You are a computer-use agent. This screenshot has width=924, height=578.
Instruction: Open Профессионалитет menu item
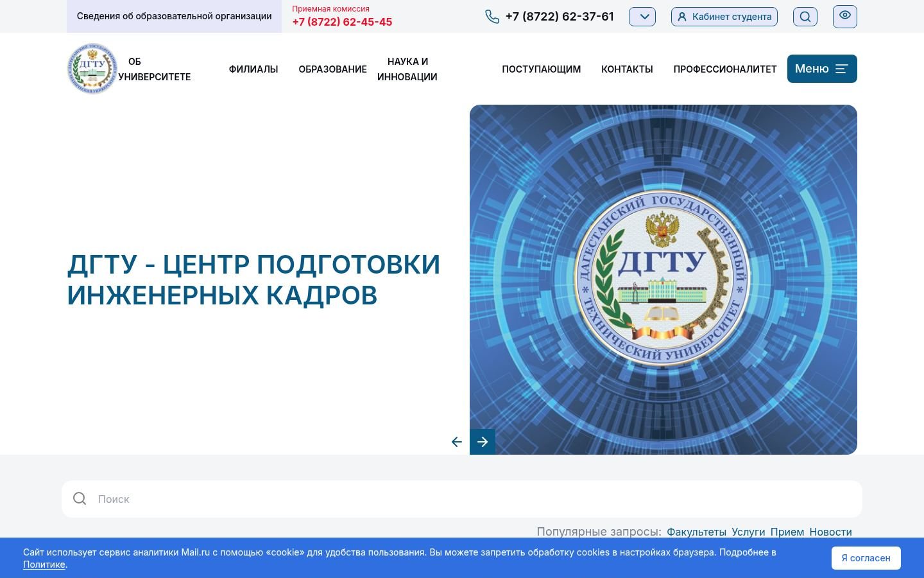[x=725, y=69]
